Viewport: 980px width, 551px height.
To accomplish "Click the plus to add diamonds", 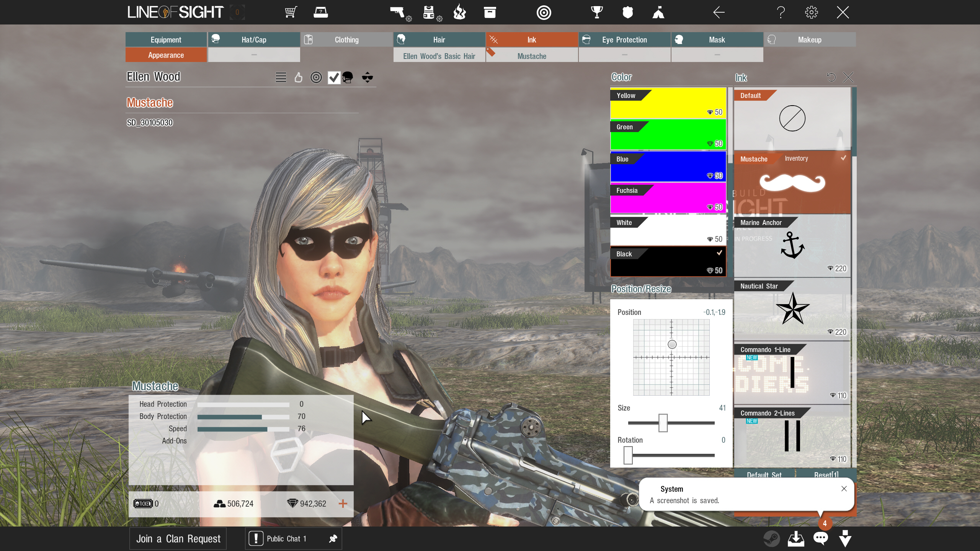I will point(343,504).
